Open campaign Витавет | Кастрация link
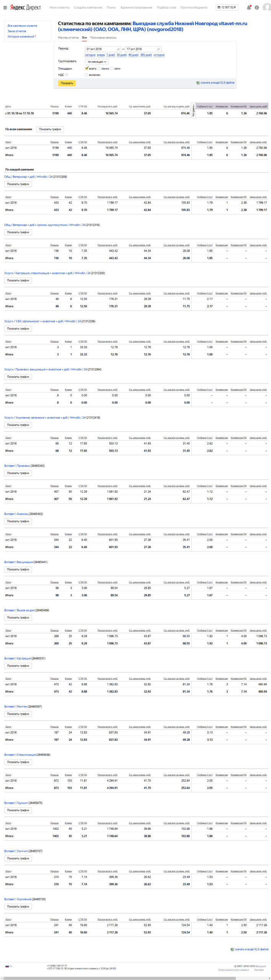This screenshot has width=271, height=980. 17,658
